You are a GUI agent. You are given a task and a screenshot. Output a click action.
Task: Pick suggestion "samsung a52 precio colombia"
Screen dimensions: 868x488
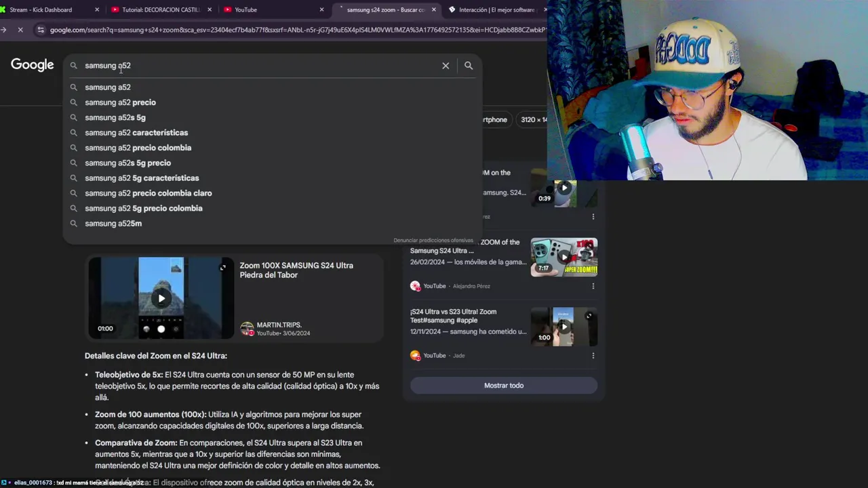138,148
